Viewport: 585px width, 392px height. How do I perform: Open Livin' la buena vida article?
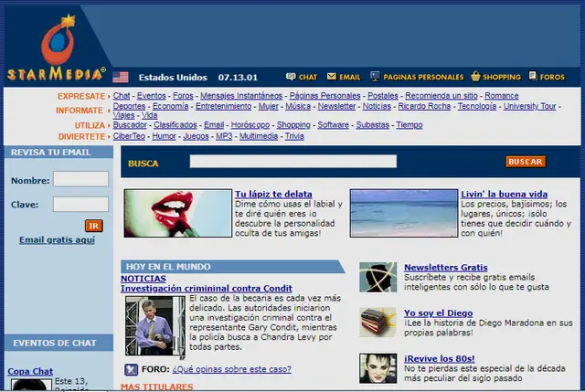point(504,194)
